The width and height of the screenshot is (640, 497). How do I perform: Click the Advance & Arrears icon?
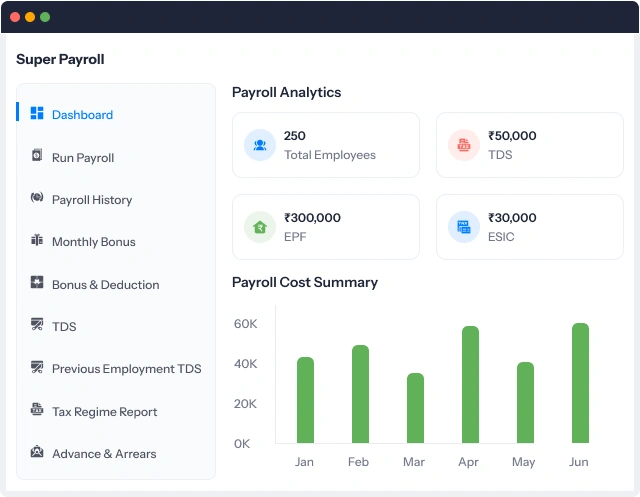point(37,451)
